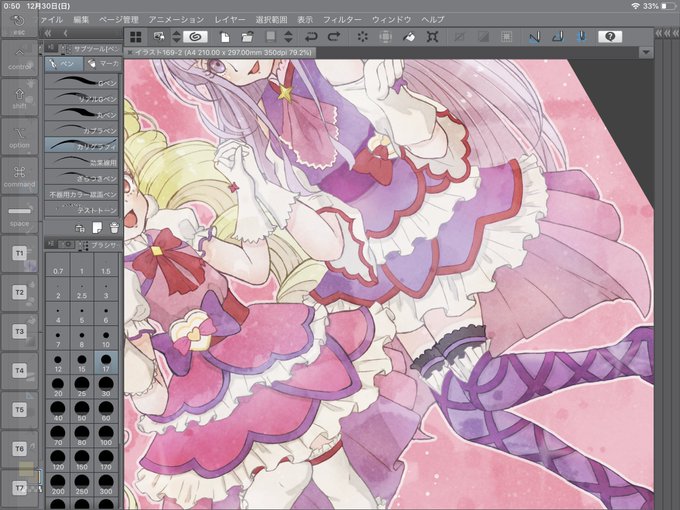Image resolution: width=680 pixels, height=510 pixels.
Task: Click the touch gesture mode icon
Action: point(159,37)
